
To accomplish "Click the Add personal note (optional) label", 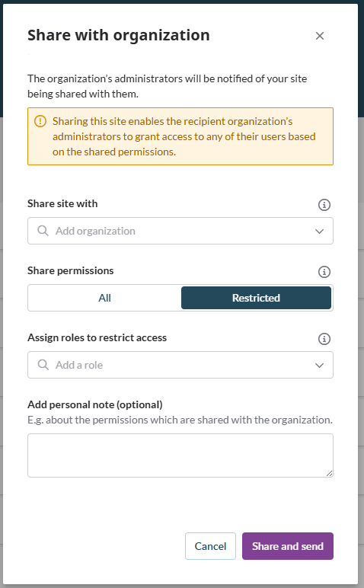I will coord(95,404).
